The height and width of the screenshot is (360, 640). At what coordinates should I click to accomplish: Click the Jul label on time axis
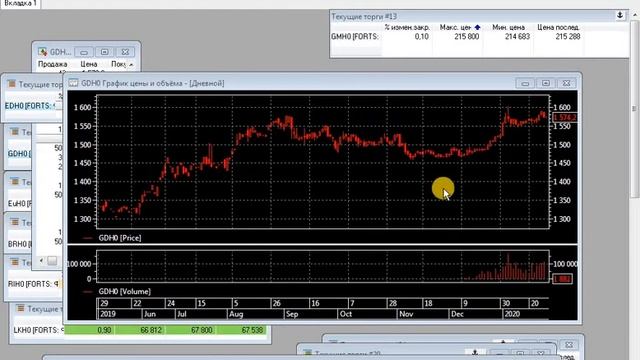click(182, 314)
